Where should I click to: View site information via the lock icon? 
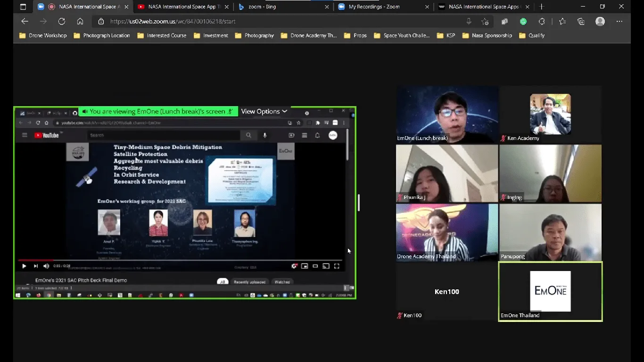101,21
